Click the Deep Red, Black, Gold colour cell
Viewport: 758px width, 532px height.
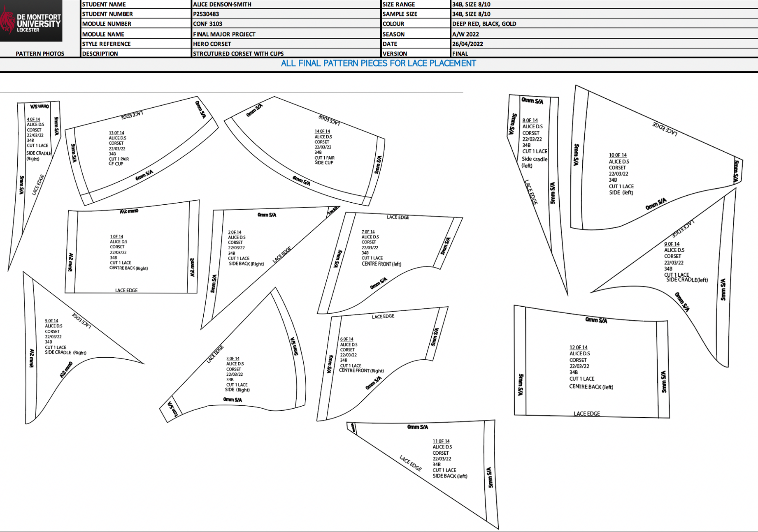point(605,23)
